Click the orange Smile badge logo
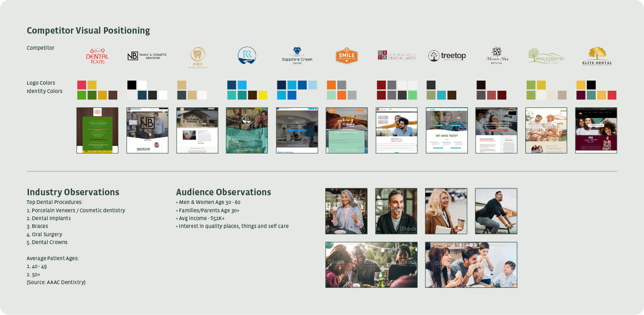Viewport: 644px width, 315px height. (x=347, y=56)
